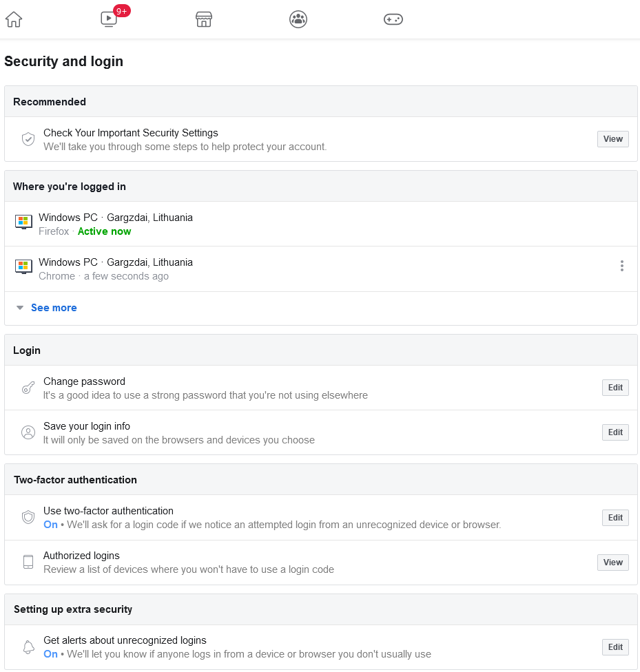
Task: Edit alerts about unrecognized logins
Action: pyautogui.click(x=615, y=647)
